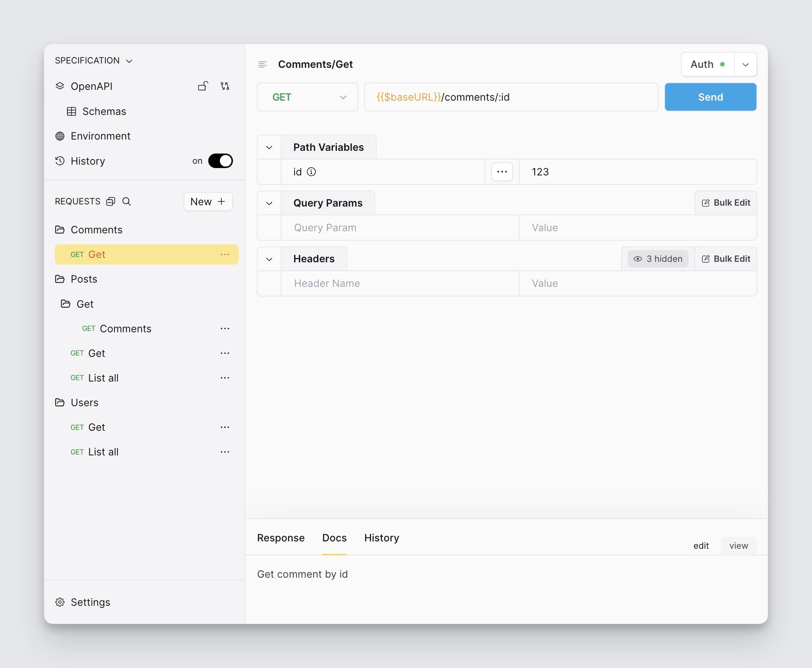Click the info icon beside id variable
This screenshot has width=812, height=668.
click(311, 172)
